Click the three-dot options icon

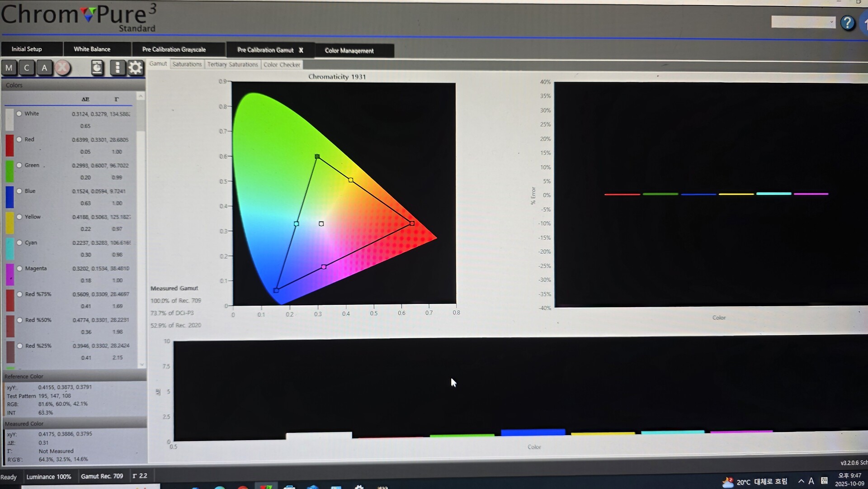[118, 68]
